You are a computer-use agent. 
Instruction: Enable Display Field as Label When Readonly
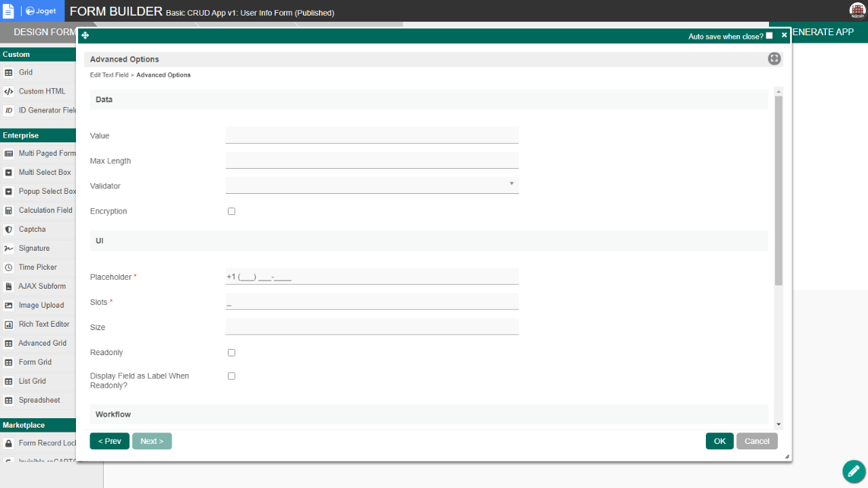(231, 376)
